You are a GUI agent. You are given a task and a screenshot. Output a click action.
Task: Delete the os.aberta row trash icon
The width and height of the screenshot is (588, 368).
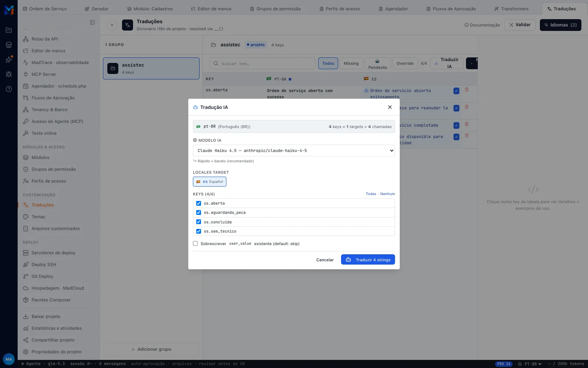click(467, 90)
